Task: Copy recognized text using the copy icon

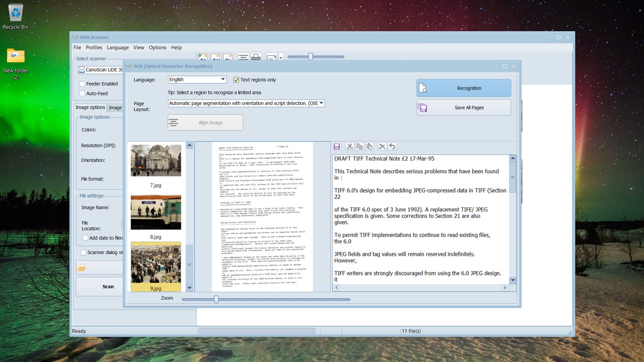Action: (x=360, y=146)
